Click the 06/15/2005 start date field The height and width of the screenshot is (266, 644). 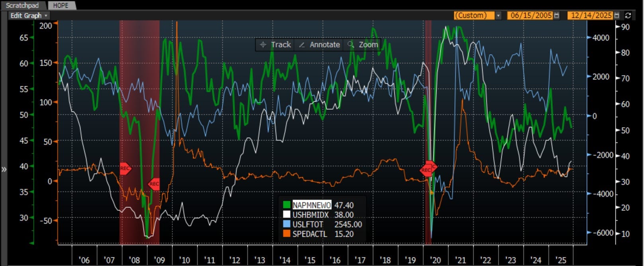pos(530,16)
